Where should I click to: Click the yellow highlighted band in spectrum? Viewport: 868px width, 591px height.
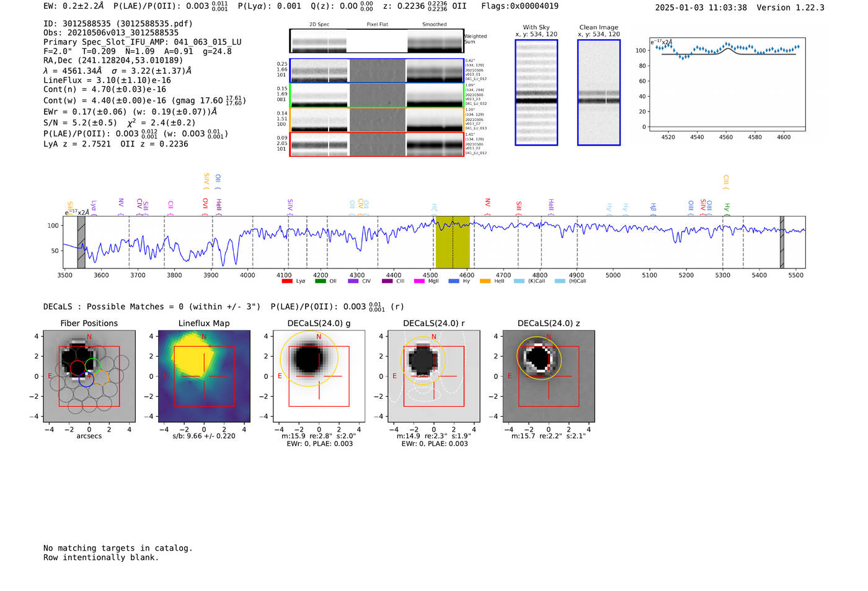pos(453,242)
